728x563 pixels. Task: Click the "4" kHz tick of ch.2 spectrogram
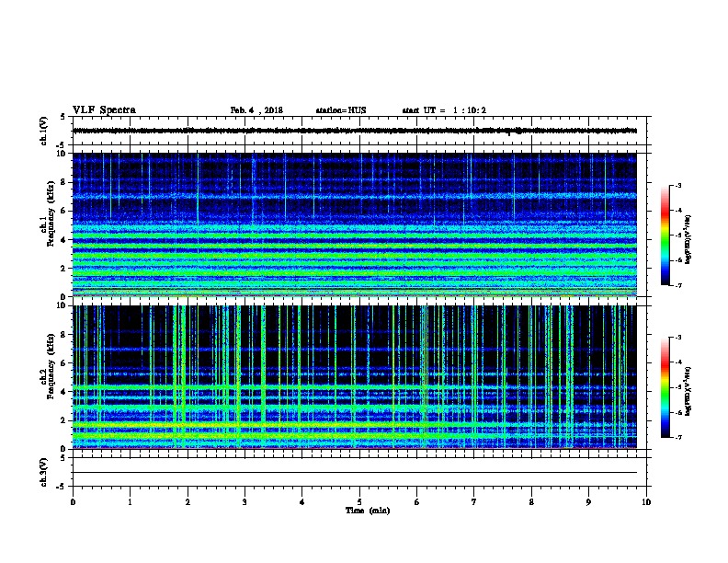(x=64, y=392)
